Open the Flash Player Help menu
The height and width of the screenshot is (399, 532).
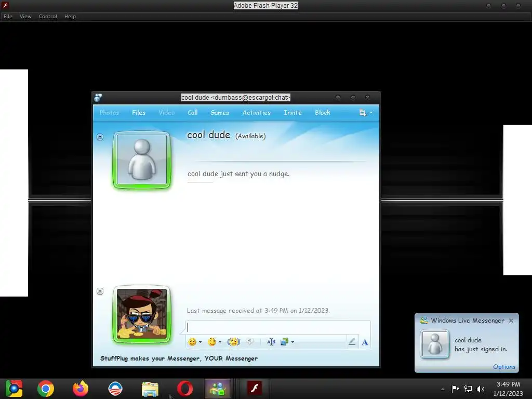point(70,16)
